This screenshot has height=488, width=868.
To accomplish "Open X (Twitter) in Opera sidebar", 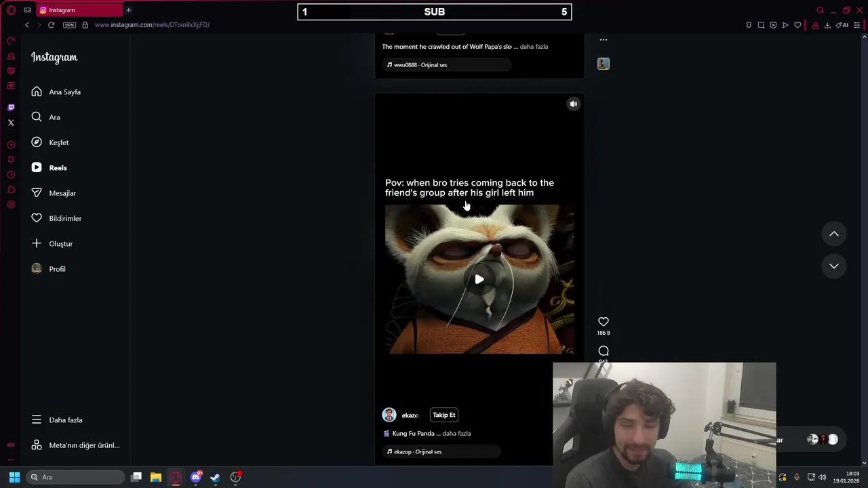I will coord(11,123).
